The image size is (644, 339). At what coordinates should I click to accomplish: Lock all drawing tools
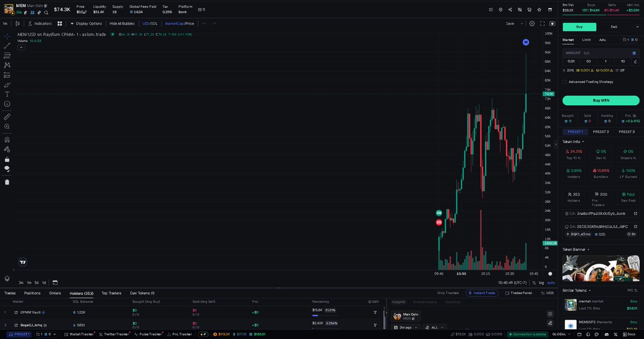click(7, 159)
